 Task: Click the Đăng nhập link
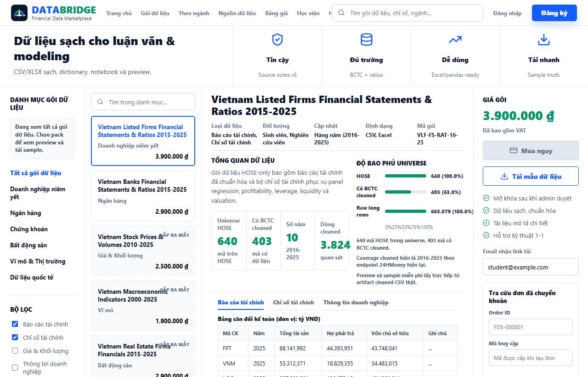(507, 13)
